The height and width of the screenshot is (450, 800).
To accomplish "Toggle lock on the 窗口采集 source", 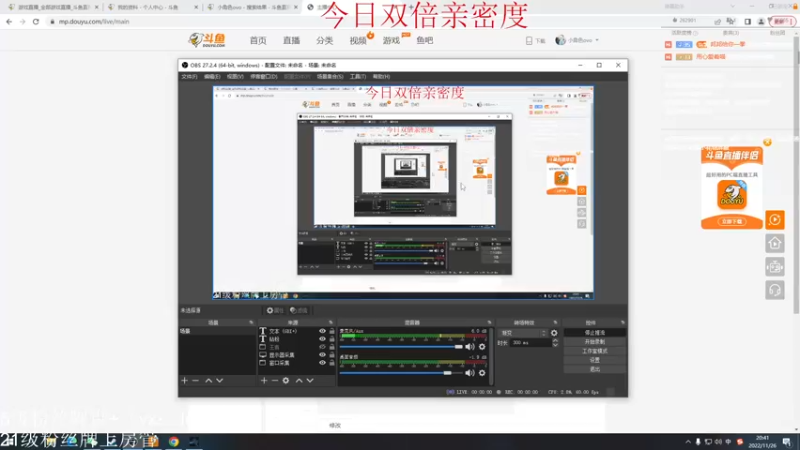I will [332, 363].
